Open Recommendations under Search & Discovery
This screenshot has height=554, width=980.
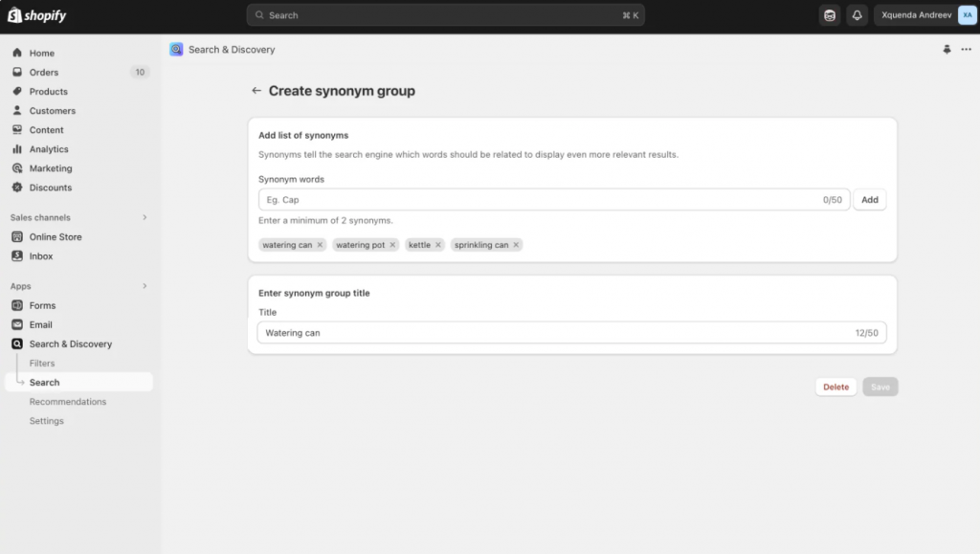point(67,402)
